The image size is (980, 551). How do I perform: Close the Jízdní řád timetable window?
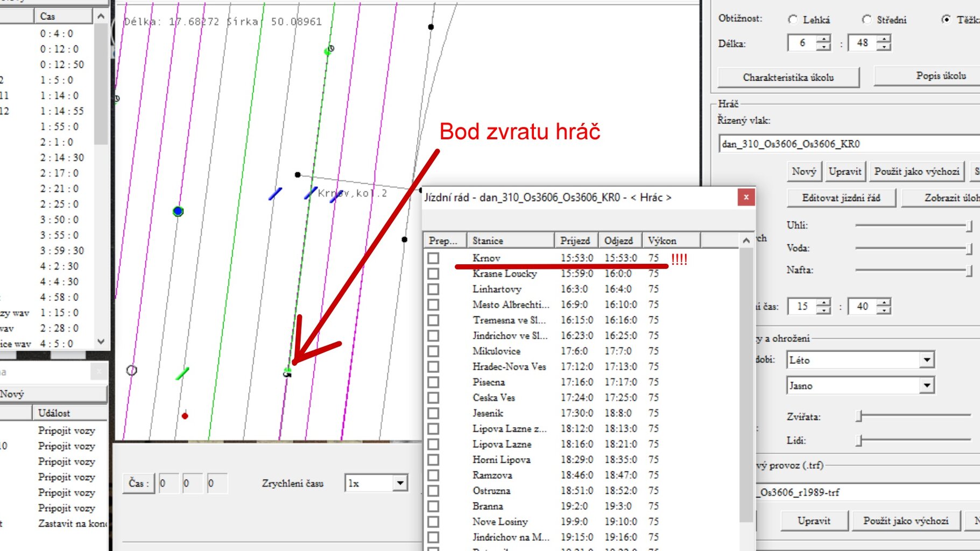pyautogui.click(x=746, y=197)
